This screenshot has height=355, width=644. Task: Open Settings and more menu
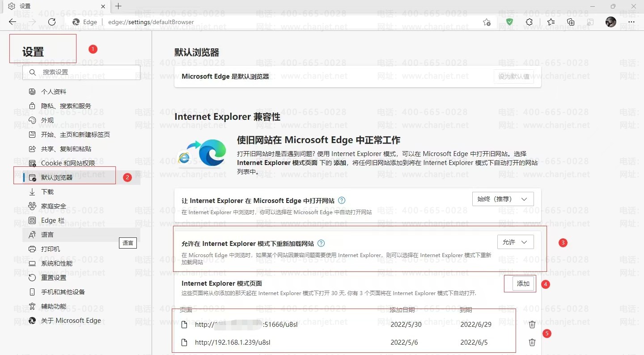click(x=631, y=22)
